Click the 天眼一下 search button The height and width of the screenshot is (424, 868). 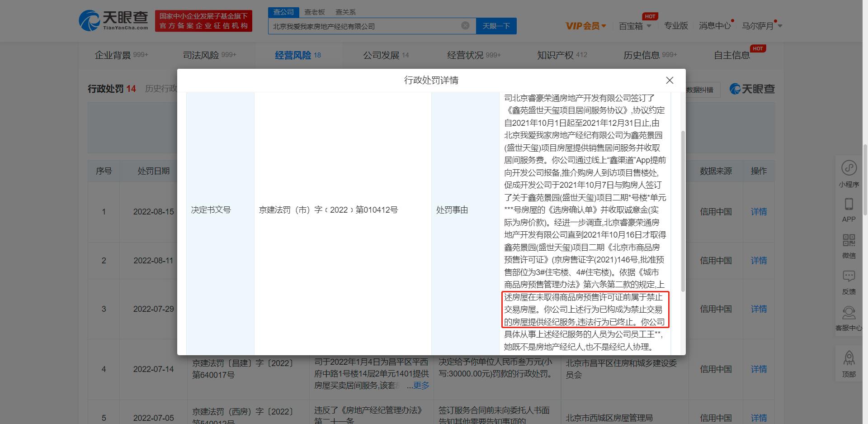pos(496,26)
